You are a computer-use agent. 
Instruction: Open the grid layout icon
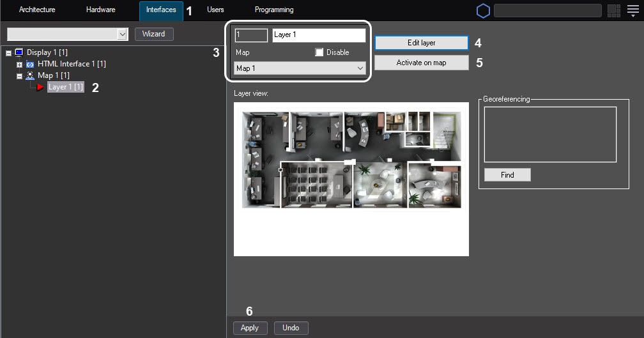[613, 11]
